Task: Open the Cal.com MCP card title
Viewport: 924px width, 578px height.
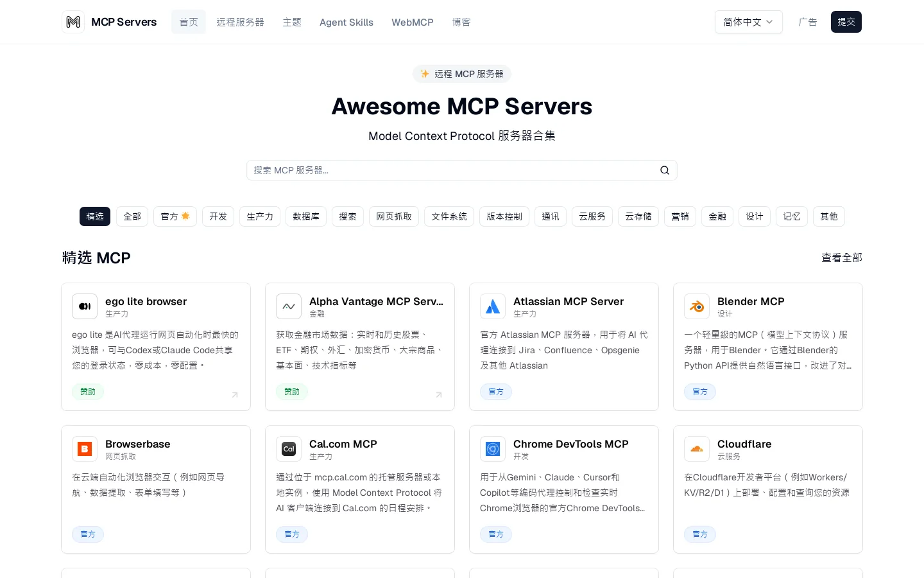Action: [x=343, y=444]
